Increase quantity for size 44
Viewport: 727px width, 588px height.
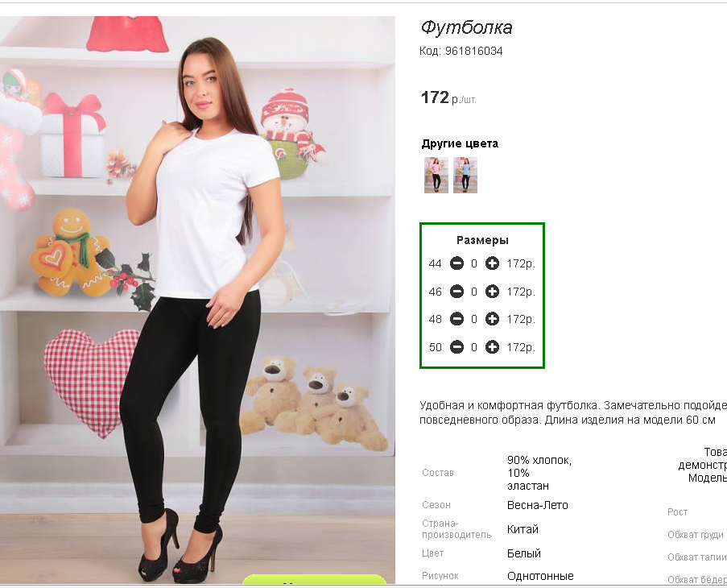point(493,263)
